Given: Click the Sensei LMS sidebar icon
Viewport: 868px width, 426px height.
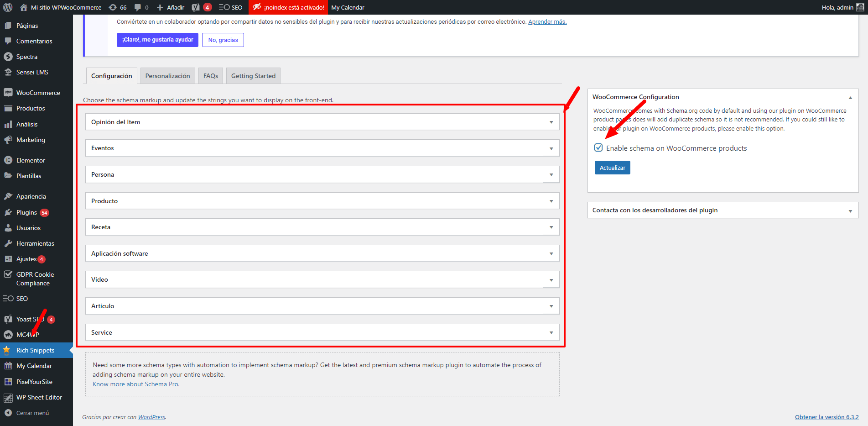Looking at the screenshot, I should point(8,72).
